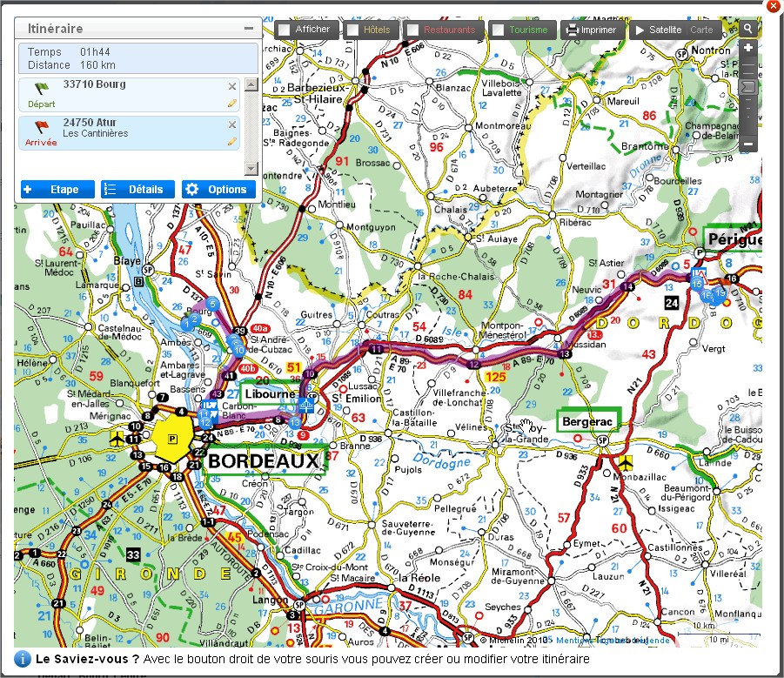
Task: Click the zoom out minus button
Action: [x=748, y=144]
